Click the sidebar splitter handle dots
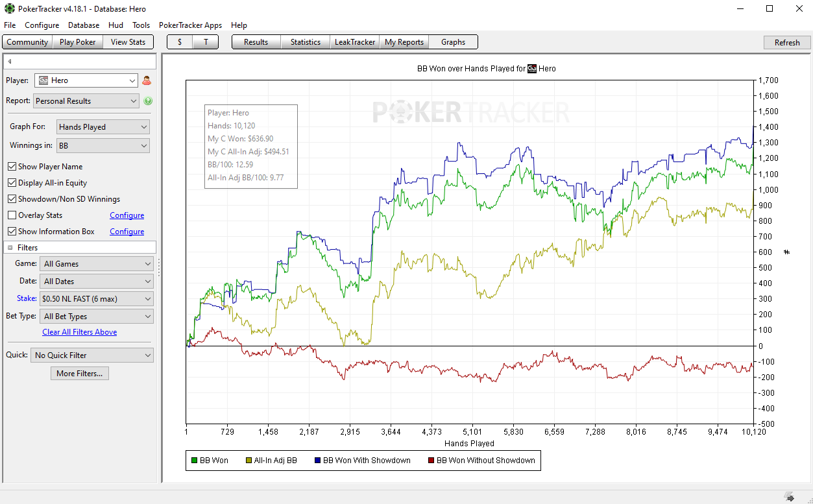This screenshot has height=504, width=813. 159,268
